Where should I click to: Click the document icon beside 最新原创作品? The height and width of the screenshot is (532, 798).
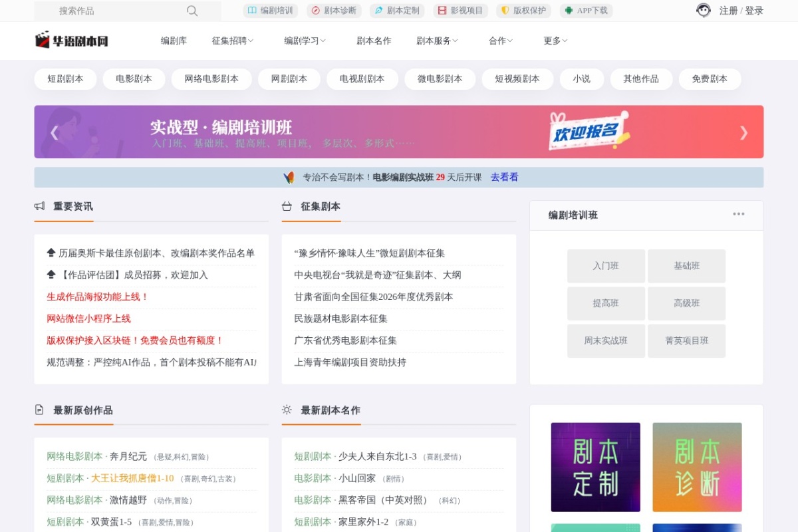click(39, 410)
